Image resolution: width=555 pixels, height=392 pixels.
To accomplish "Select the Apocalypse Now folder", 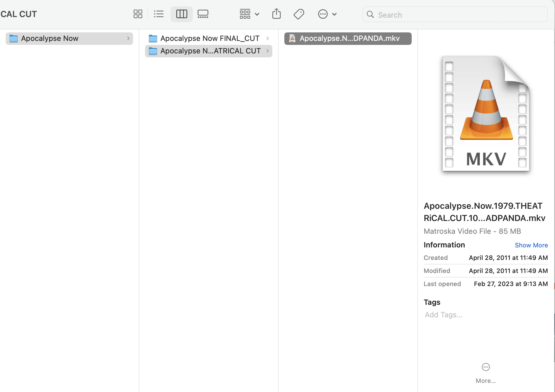I will click(50, 38).
